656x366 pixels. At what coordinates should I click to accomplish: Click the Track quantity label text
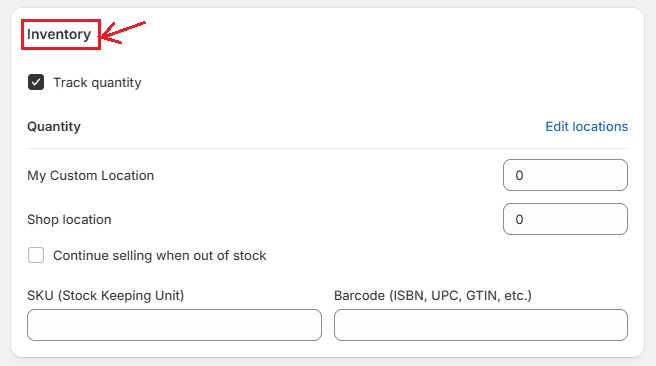[x=97, y=83]
